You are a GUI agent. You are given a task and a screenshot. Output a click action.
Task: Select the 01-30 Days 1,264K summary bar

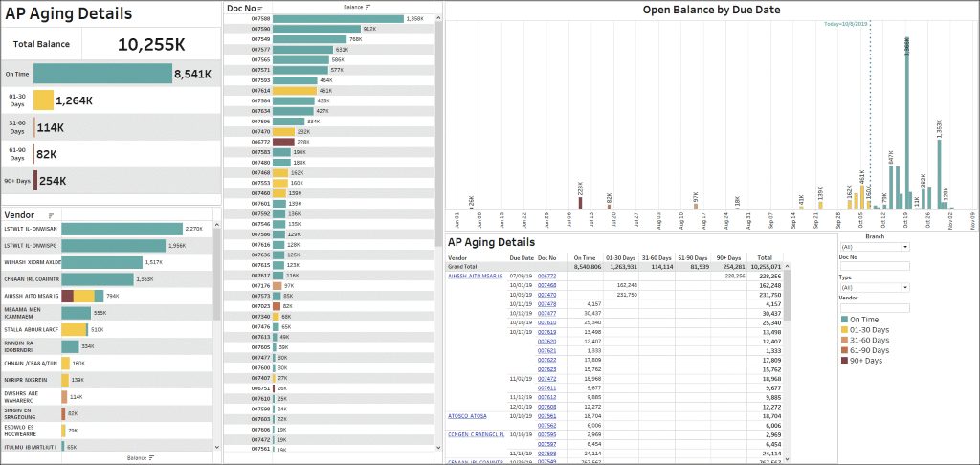44,100
